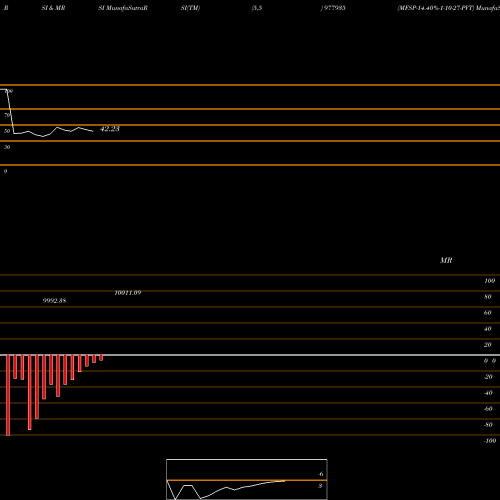
Task: Click the 42.23 RSI value label
Action: pos(110,129)
